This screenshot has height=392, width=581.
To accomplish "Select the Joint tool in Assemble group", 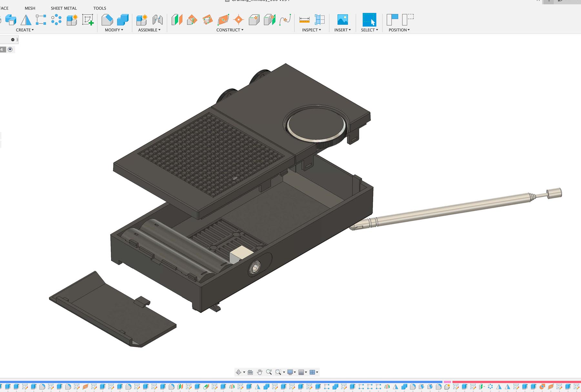I will point(158,20).
